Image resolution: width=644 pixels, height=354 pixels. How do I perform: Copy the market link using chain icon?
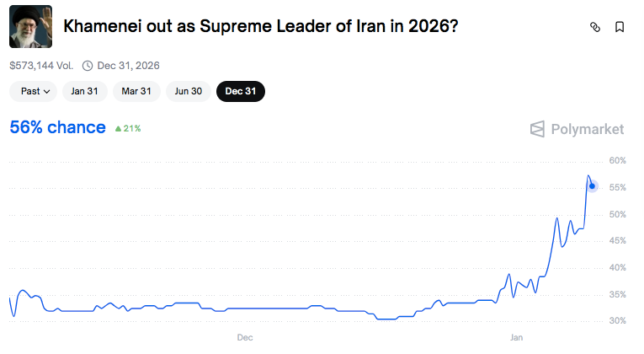[594, 27]
